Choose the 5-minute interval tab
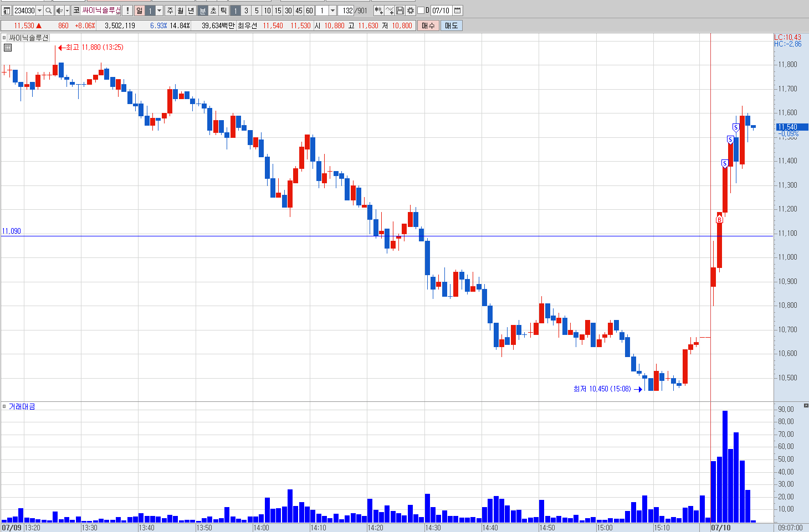809x532 pixels. pyautogui.click(x=257, y=11)
